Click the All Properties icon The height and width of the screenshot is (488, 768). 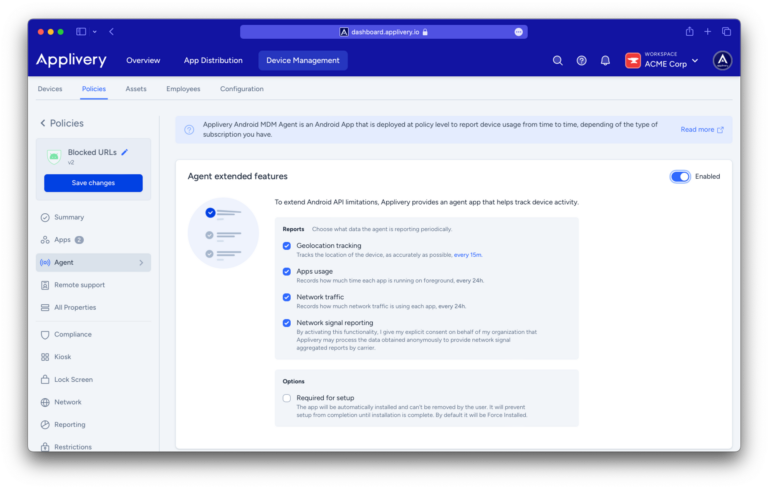coord(45,308)
